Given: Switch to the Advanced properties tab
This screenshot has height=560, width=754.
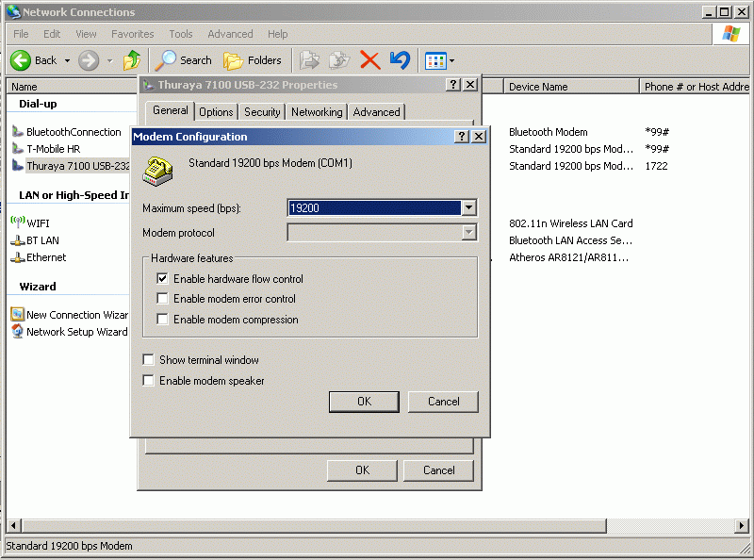Looking at the screenshot, I should click(x=376, y=112).
